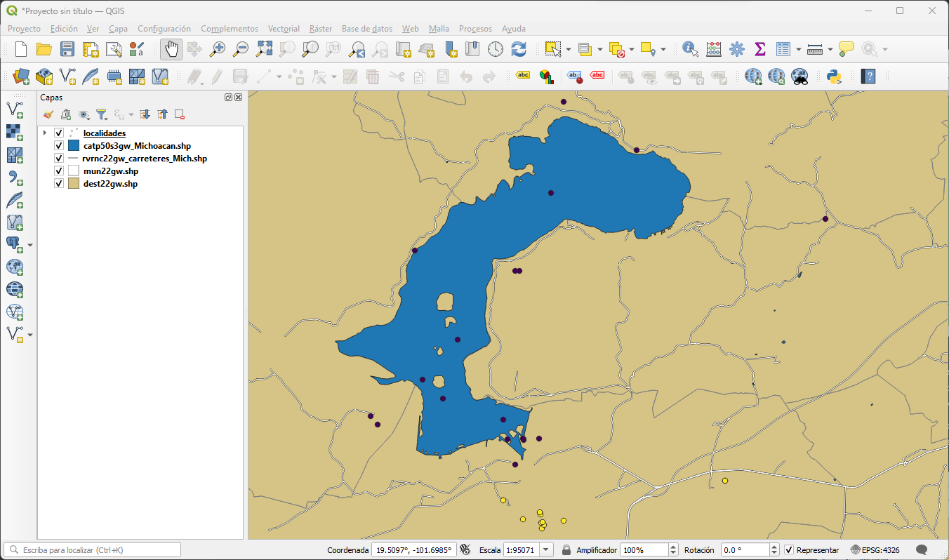Click the Zoom Full extent icon
The height and width of the screenshot is (560, 949).
coord(264,49)
